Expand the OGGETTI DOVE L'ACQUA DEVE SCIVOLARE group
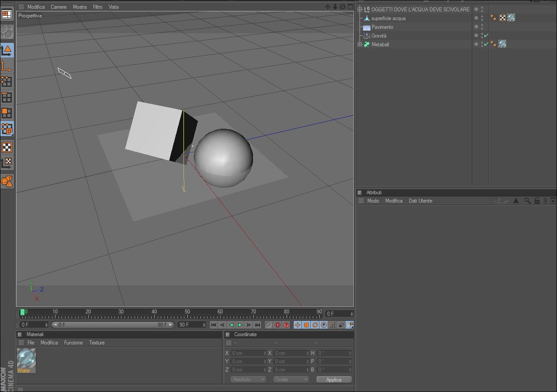Image resolution: width=557 pixels, height=392 pixels. [360, 9]
